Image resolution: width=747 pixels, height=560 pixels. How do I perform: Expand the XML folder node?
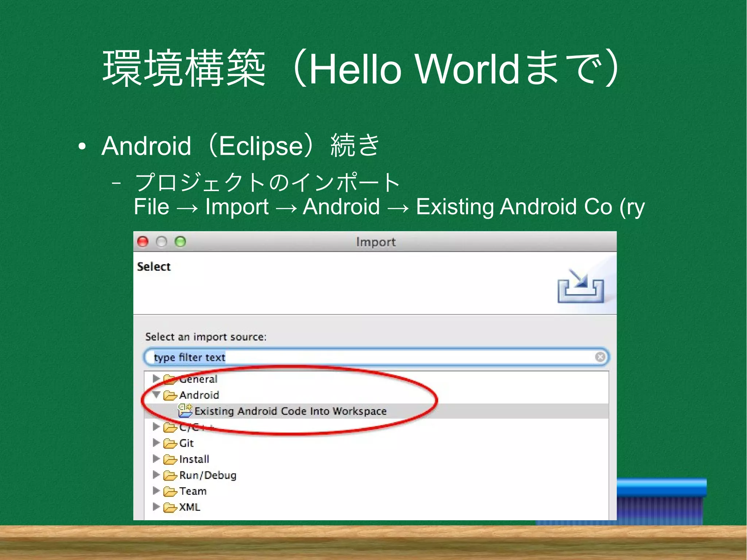(x=156, y=507)
